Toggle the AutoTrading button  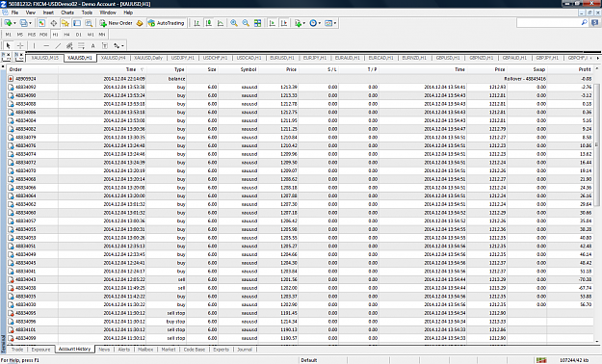[x=167, y=23]
